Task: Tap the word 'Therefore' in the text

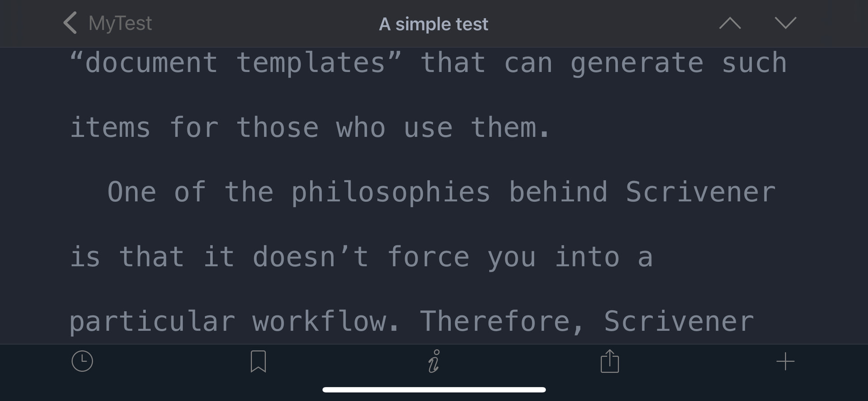Action: (x=496, y=321)
